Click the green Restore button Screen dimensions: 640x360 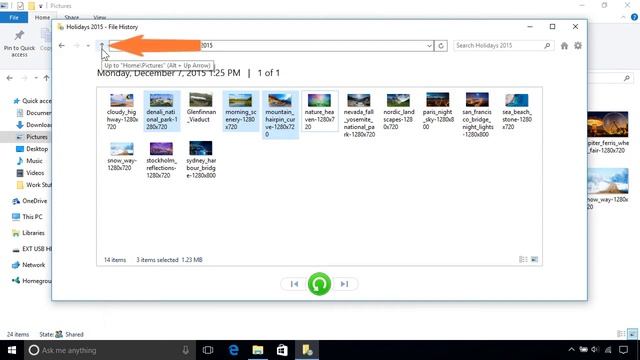click(x=319, y=284)
